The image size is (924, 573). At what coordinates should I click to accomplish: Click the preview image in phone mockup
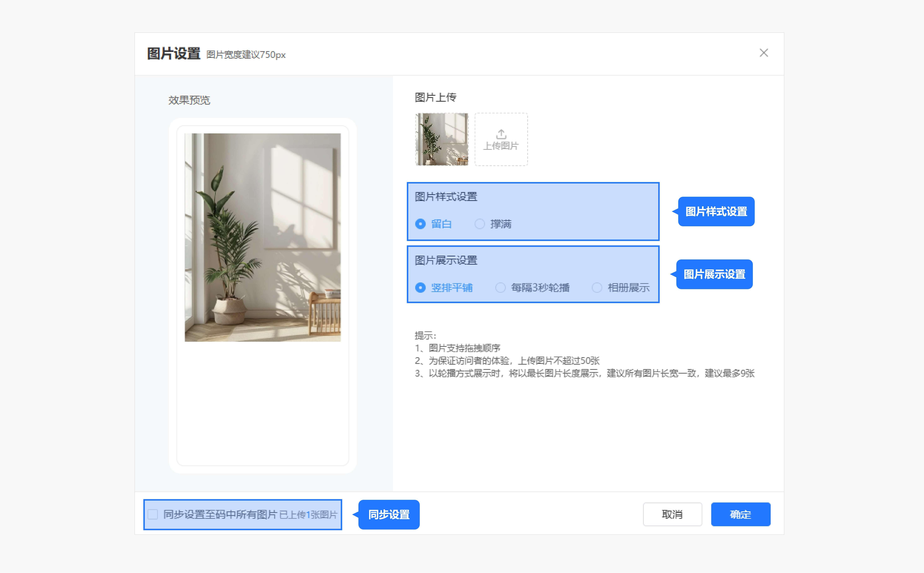[x=262, y=237]
